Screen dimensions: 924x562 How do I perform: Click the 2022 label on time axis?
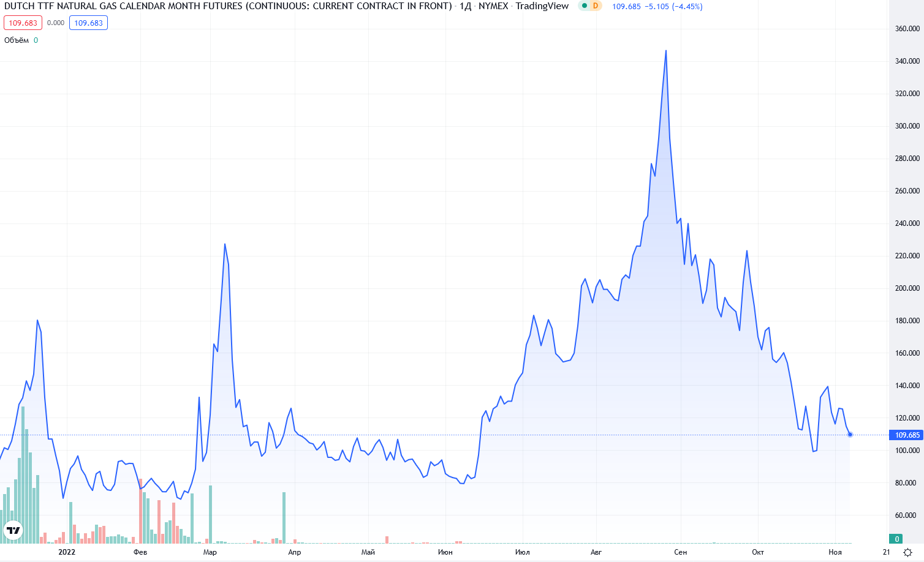coord(67,552)
